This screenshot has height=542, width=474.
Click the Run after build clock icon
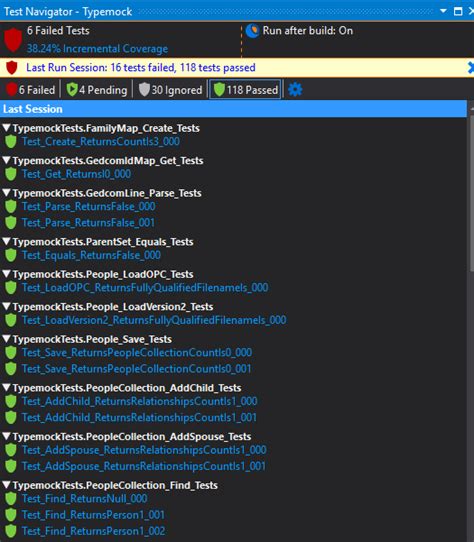coord(252,31)
